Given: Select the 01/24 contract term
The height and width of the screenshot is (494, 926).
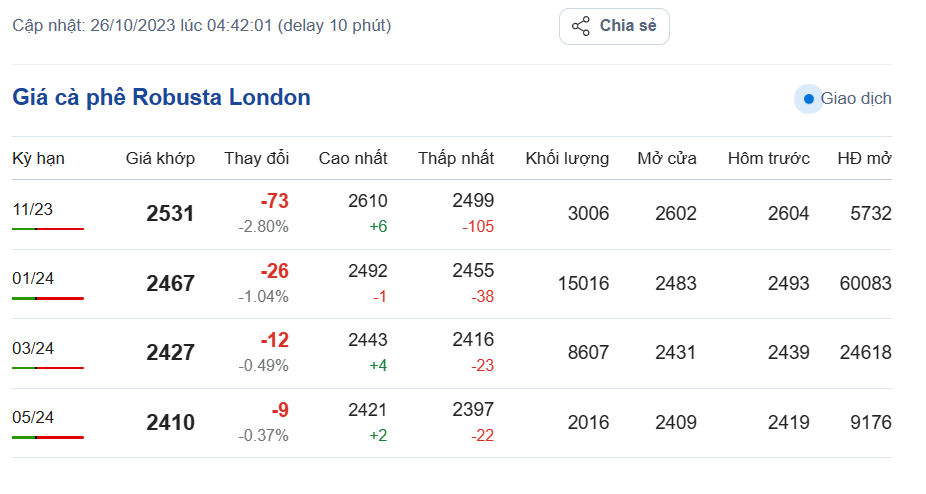Looking at the screenshot, I should point(33,279).
